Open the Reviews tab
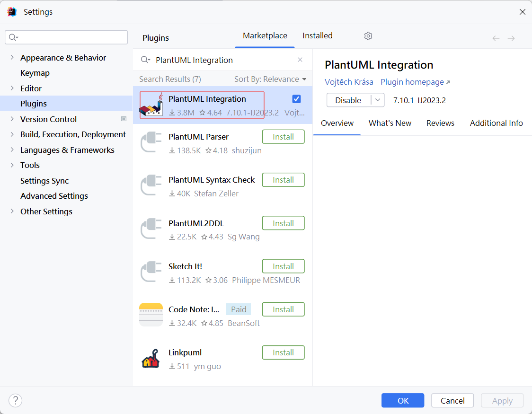The width and height of the screenshot is (532, 414). tap(440, 123)
